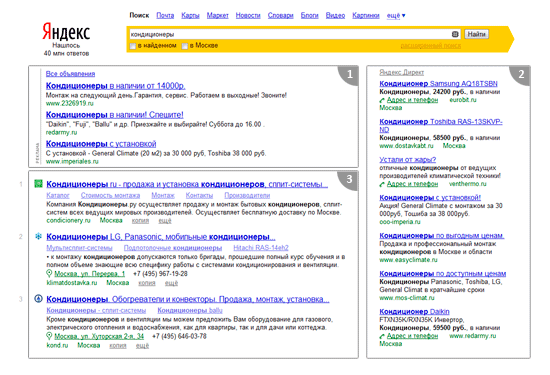
Task: Open 'Стоимость монтажа' sitelink
Action: (110, 195)
